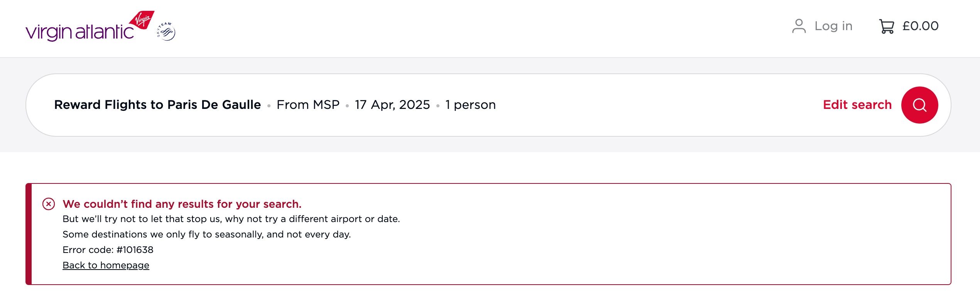The image size is (980, 302).
Task: Click Edit search
Action: click(x=857, y=104)
